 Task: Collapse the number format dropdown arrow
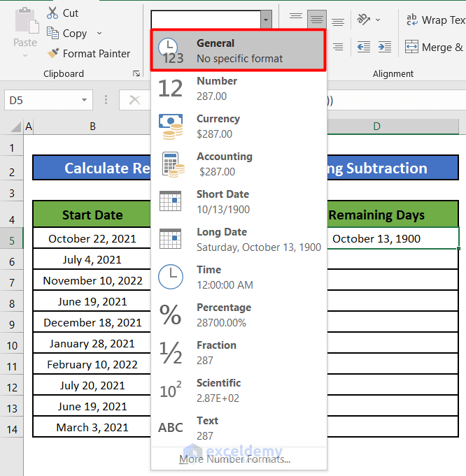[x=266, y=20]
